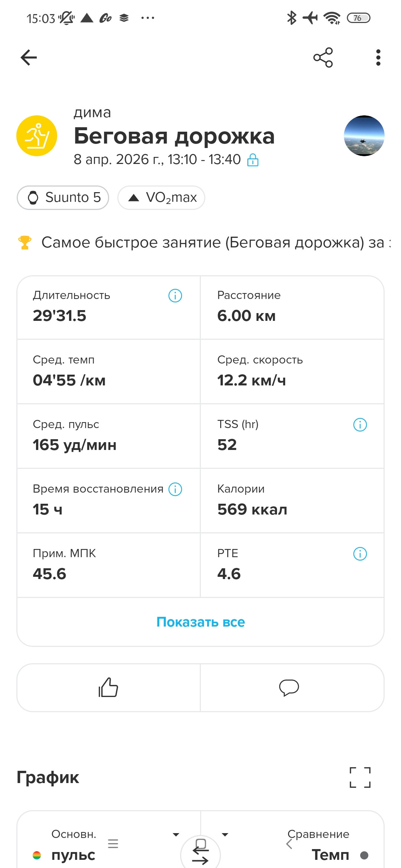Expand the graph to fullscreen
This screenshot has height=868, width=401.
coord(360,777)
